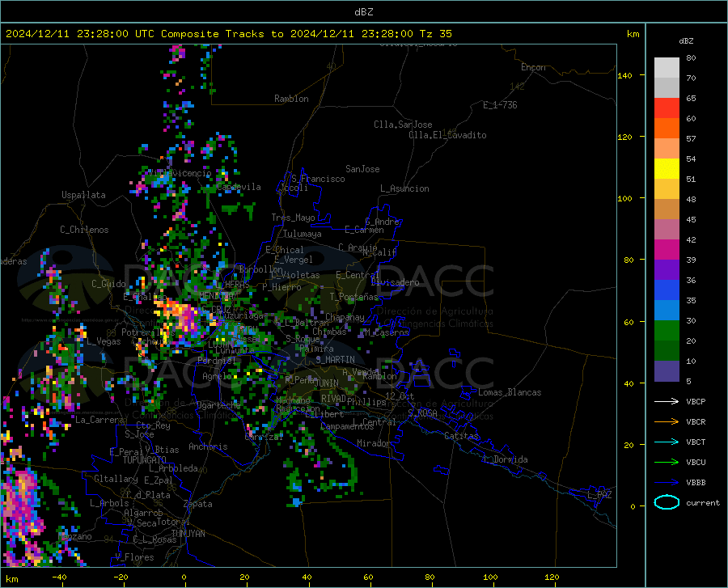Viewport: 728px width, 588px height.
Task: Pick the red 60–65 dBZ swatch
Action: point(667,108)
